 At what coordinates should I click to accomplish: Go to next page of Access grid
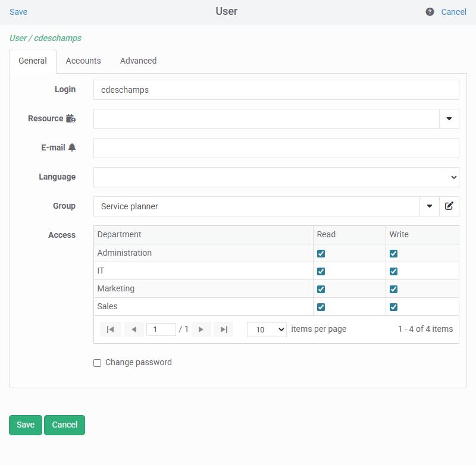tap(201, 329)
